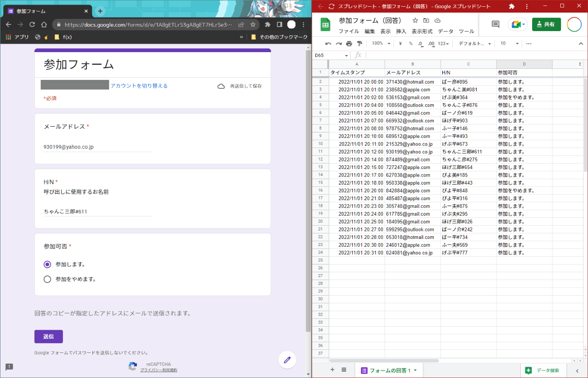This screenshot has height=378, width=588.
Task: Open the ファイル menu
Action: [x=349, y=32]
